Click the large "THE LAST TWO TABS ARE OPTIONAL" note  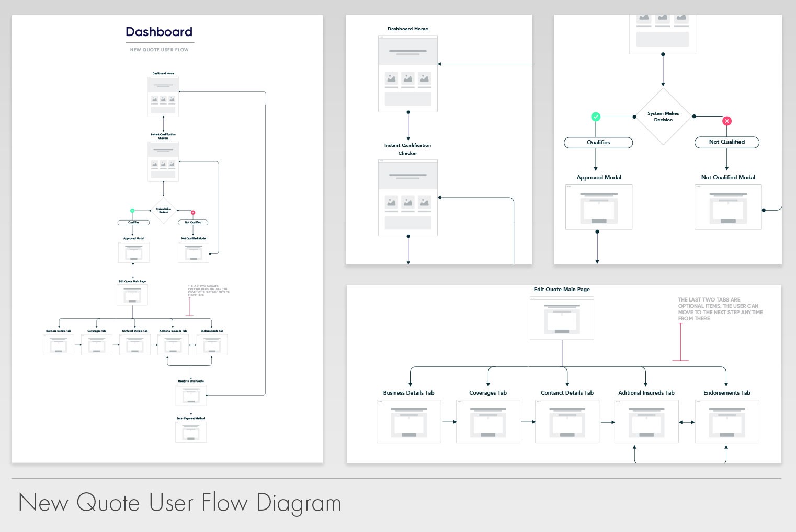720,309
